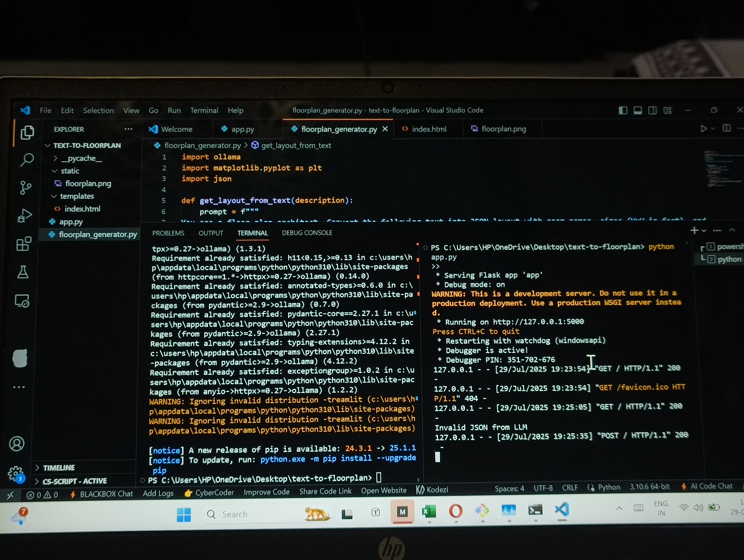Click the Accounts icon in the activity bar

[17, 444]
